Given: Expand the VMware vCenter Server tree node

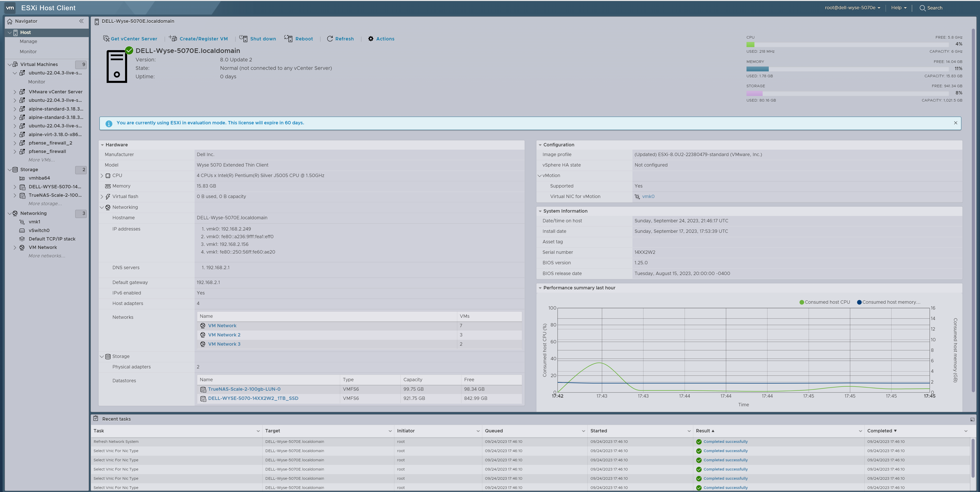Looking at the screenshot, I should tap(15, 92).
